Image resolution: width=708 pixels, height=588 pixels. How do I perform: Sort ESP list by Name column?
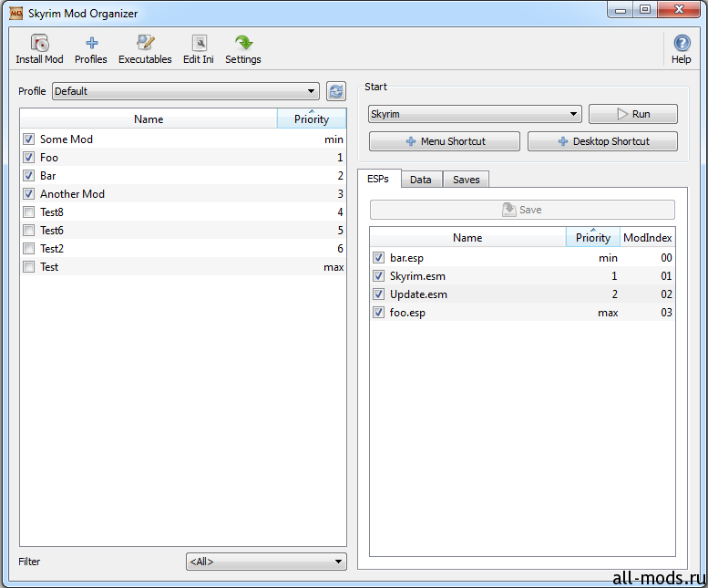point(467,238)
